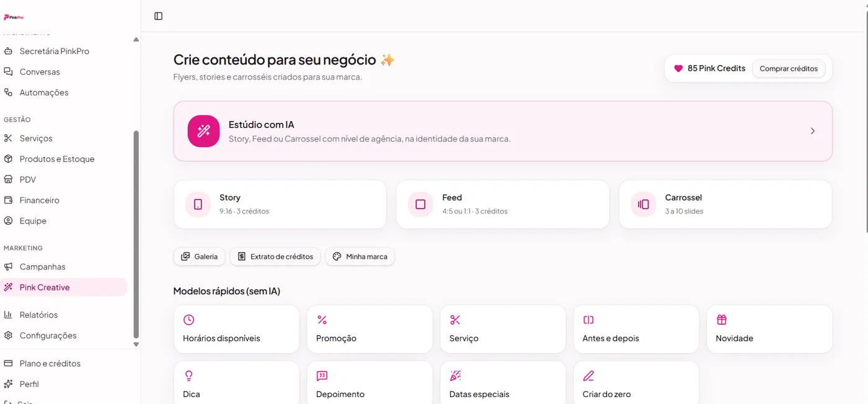Click the Pink Creative wand icon in the sidebar
The width and height of the screenshot is (868, 404).
[8, 287]
